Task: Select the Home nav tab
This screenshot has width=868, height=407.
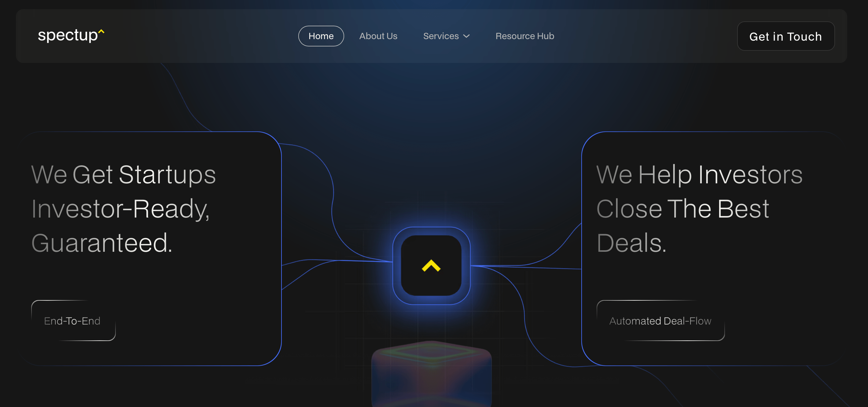Action: (321, 36)
